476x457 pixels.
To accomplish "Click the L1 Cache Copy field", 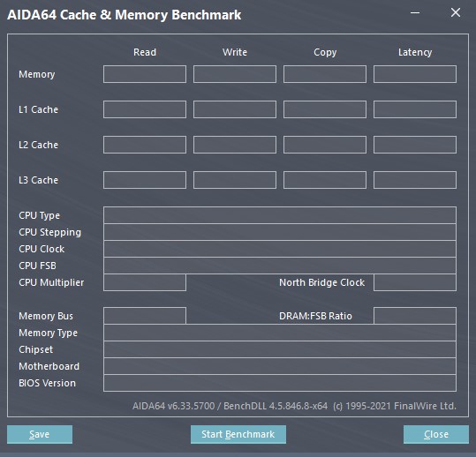I will 325,109.
